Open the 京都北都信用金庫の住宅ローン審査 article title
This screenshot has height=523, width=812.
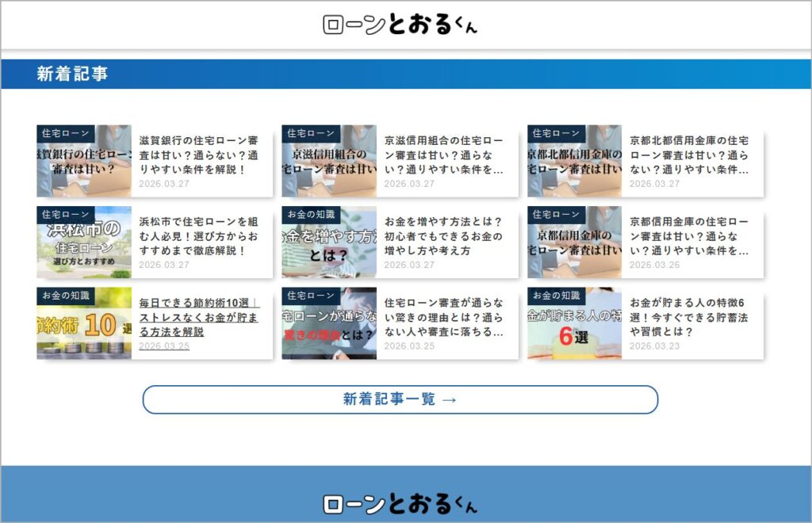coord(688,155)
